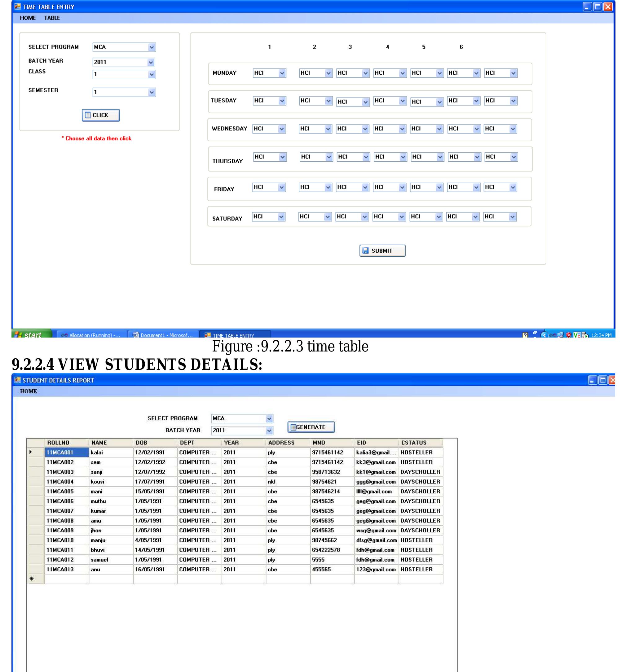Click the DOB column header

click(155, 443)
